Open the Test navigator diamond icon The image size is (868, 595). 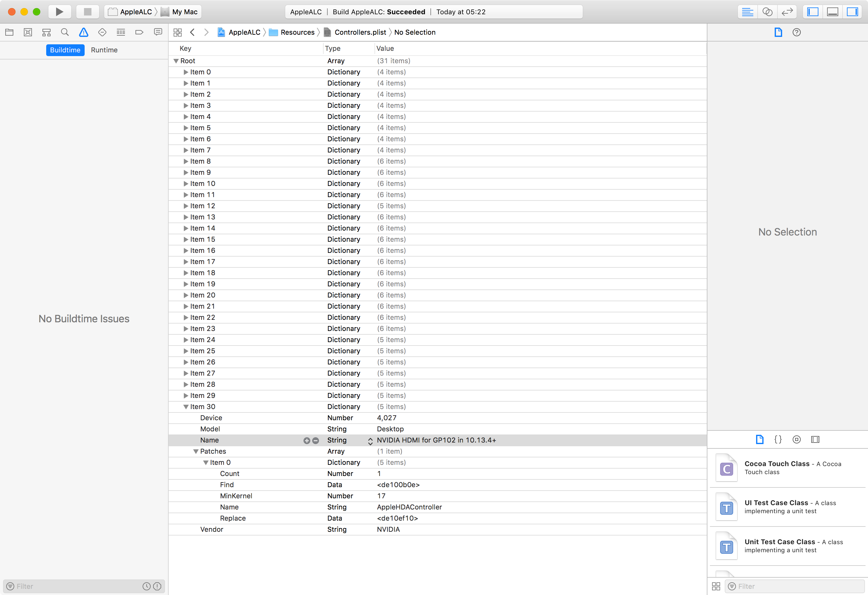[x=102, y=33]
